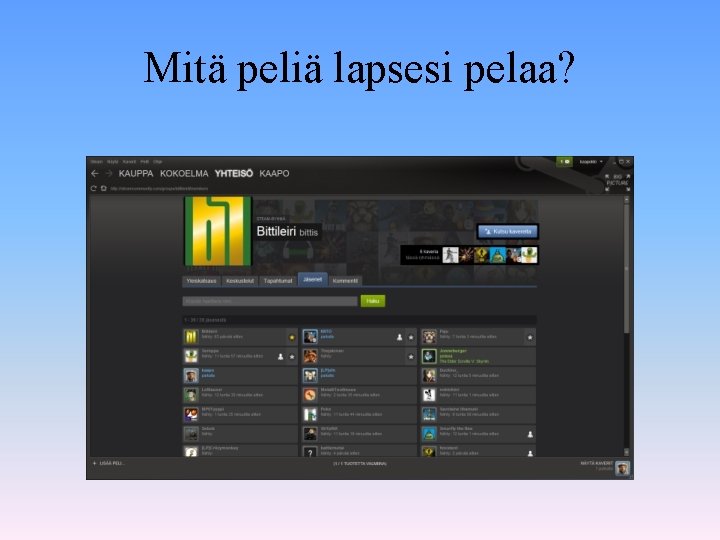This screenshot has width=720, height=540.
Task: Click the star icon on the Fips row
Action: (530, 338)
